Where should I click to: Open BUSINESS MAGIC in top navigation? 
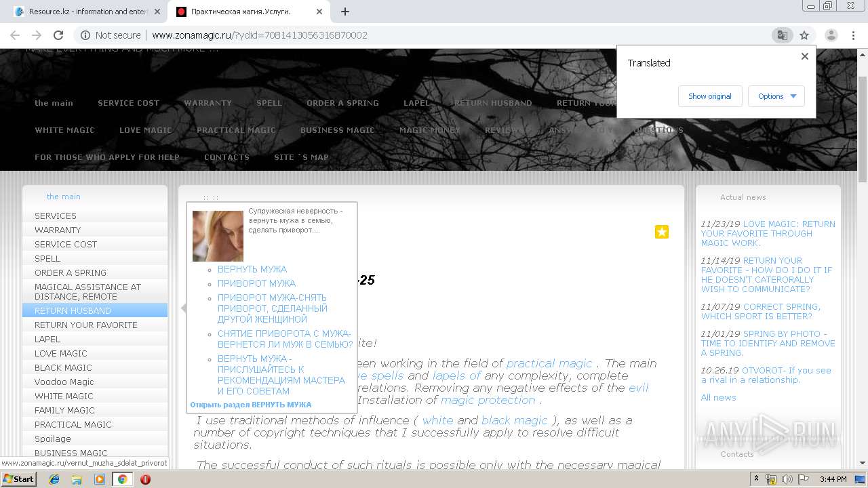(338, 130)
